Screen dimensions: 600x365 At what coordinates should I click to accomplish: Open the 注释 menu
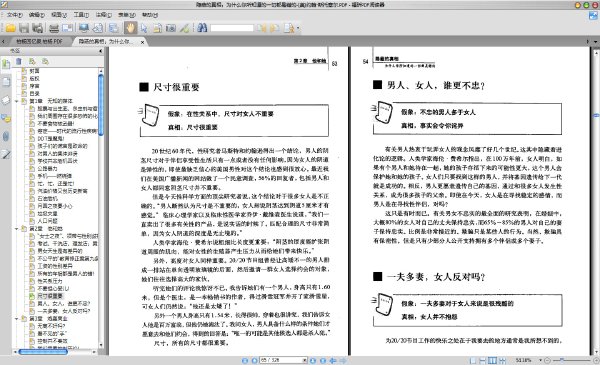pyautogui.click(x=103, y=15)
